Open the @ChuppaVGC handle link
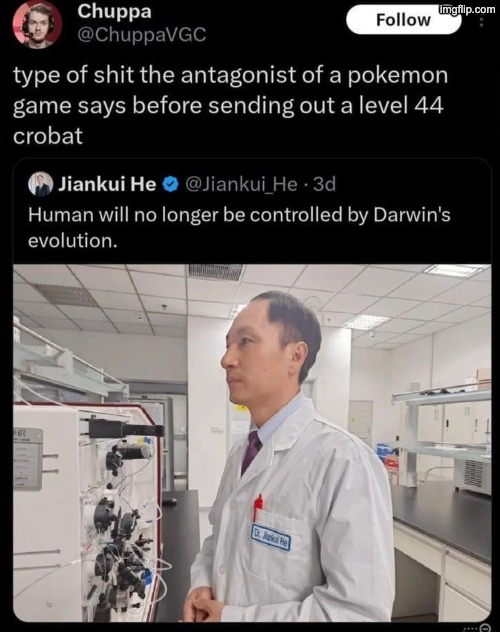Viewport: 500px width, 632px height. pos(141,35)
